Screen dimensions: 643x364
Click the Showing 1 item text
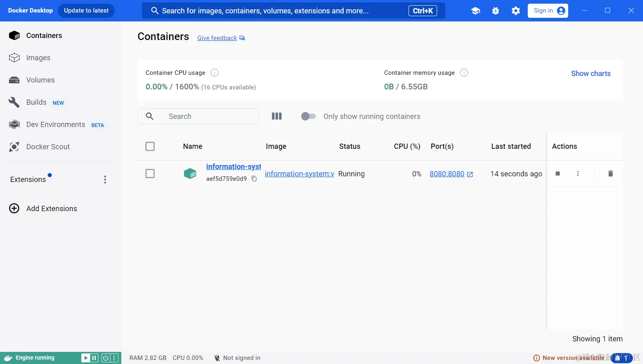tap(597, 339)
